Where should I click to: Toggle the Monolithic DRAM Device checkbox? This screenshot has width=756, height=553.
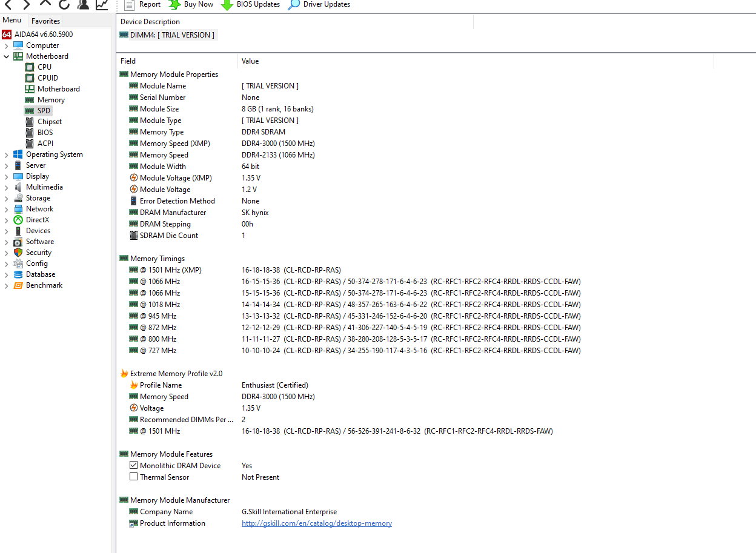pyautogui.click(x=134, y=466)
